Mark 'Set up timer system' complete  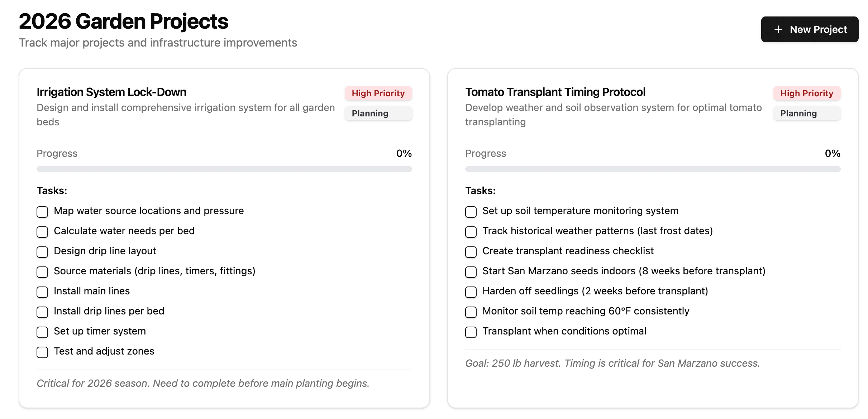coord(42,332)
